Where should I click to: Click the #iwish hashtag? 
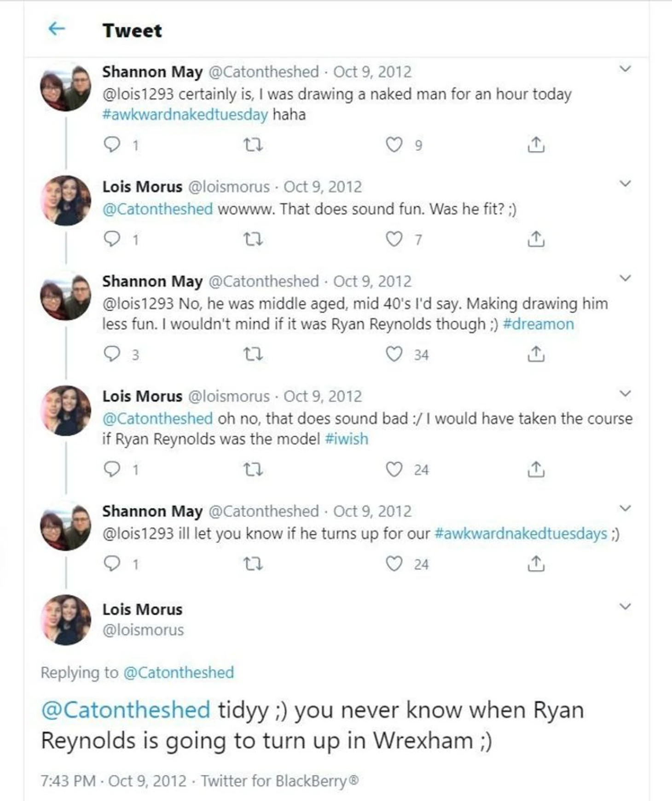pos(347,439)
